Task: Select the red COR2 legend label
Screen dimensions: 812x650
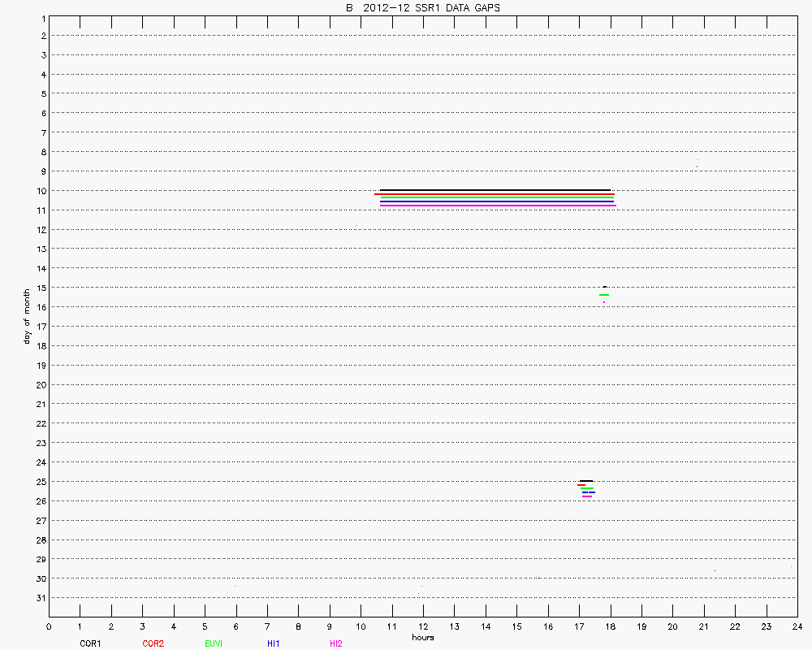Action: point(153,643)
